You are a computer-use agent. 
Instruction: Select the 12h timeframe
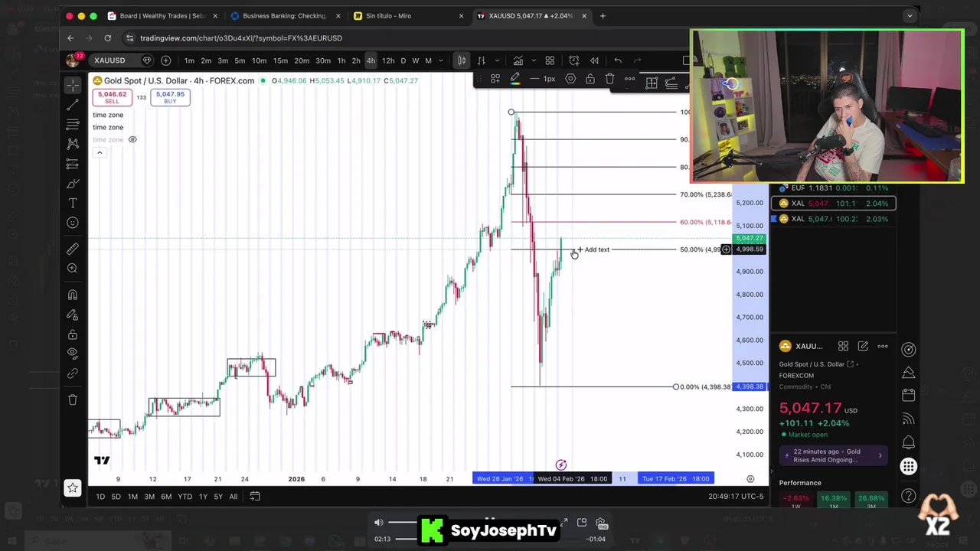click(388, 60)
